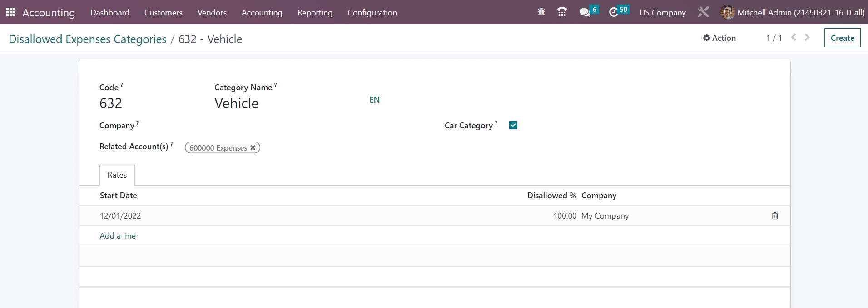Select the Rates tab
868x308 pixels.
point(117,175)
